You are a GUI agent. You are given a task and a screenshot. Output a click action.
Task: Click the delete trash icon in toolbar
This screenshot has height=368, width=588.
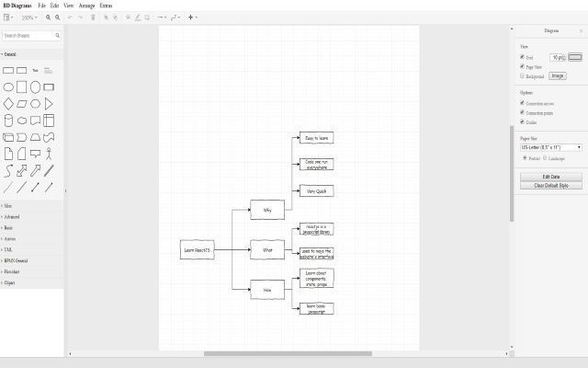(x=94, y=17)
